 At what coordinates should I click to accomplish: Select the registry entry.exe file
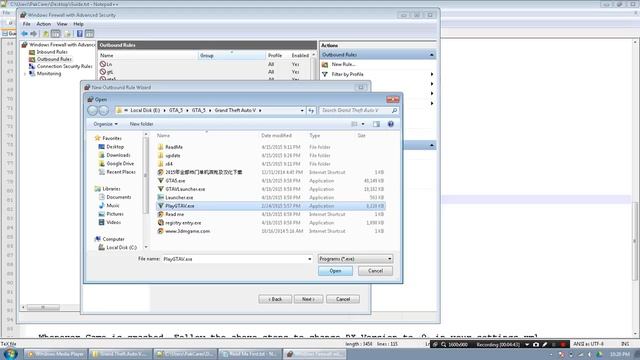tap(183, 223)
